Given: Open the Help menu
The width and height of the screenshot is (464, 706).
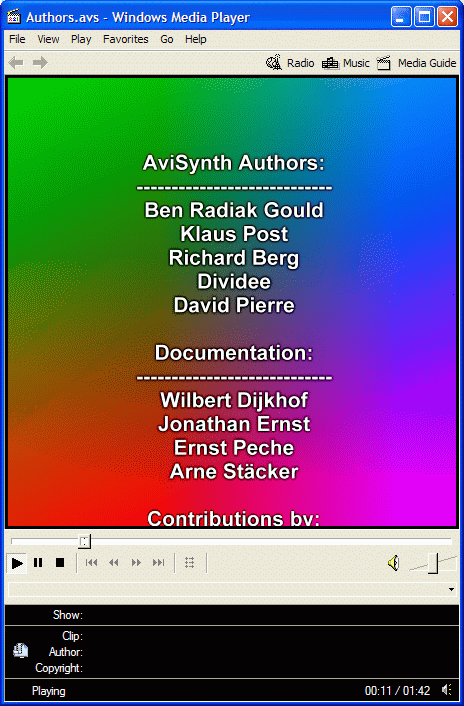Looking at the screenshot, I should pos(196,39).
